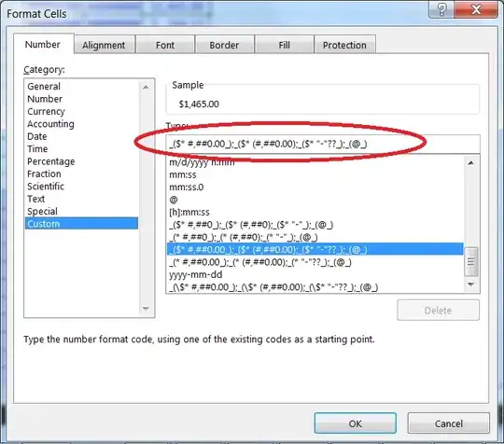This screenshot has height=444, width=504.
Task: Select the yyyy-mm-dd format code
Action: pos(315,274)
